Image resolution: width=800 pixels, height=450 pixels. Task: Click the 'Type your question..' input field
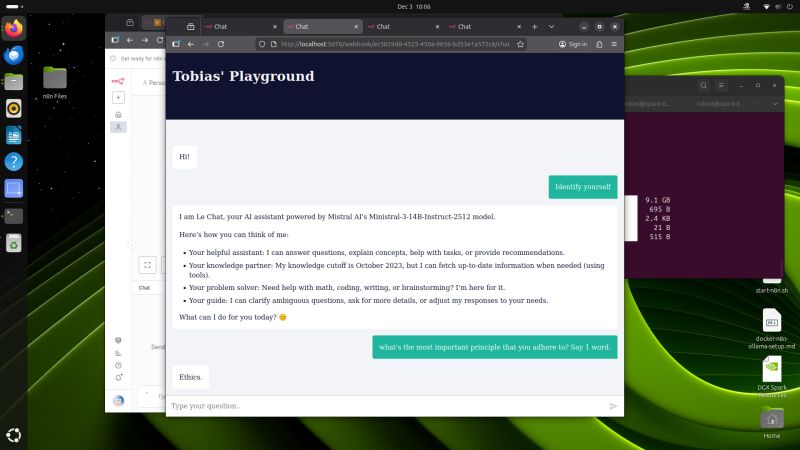385,406
